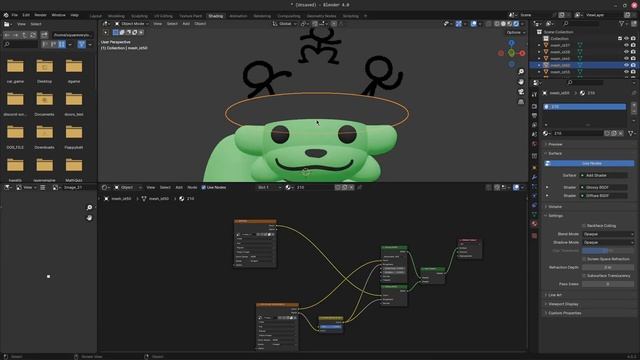Click the Clip Threshold slider
The image size is (640, 360).
[608, 251]
